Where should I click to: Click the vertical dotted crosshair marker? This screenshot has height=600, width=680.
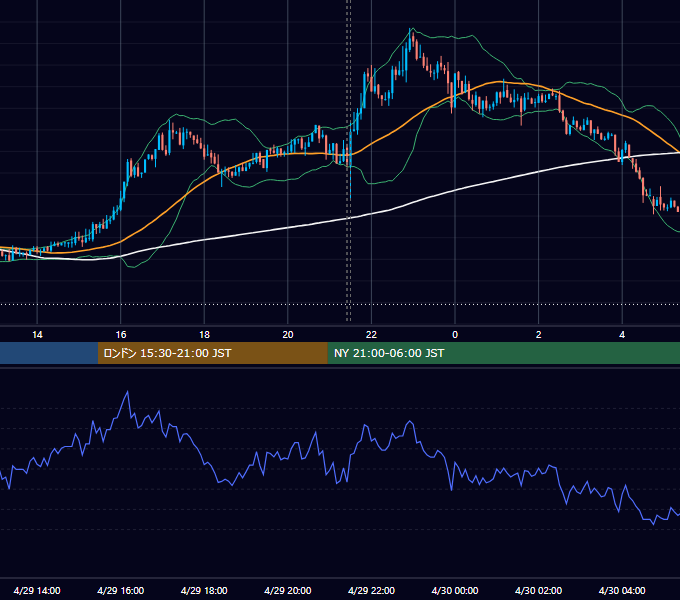click(x=348, y=160)
